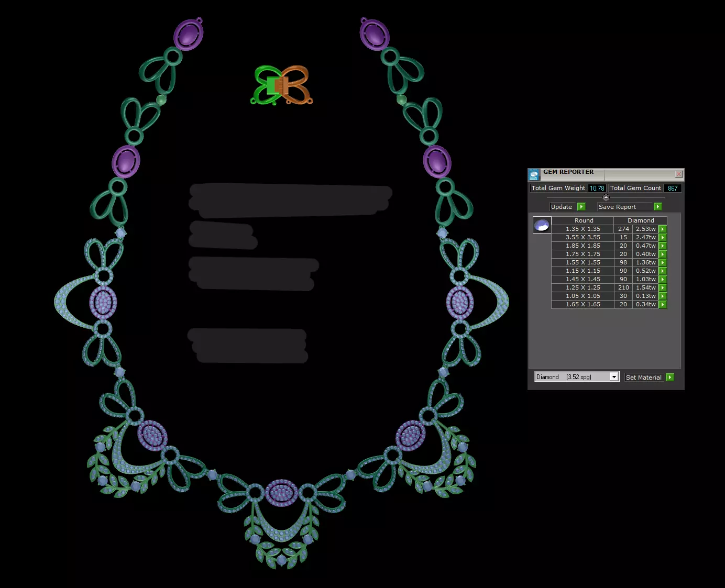Click the count cell showing 98
Image resolution: width=725 pixels, height=588 pixels.
(x=623, y=262)
